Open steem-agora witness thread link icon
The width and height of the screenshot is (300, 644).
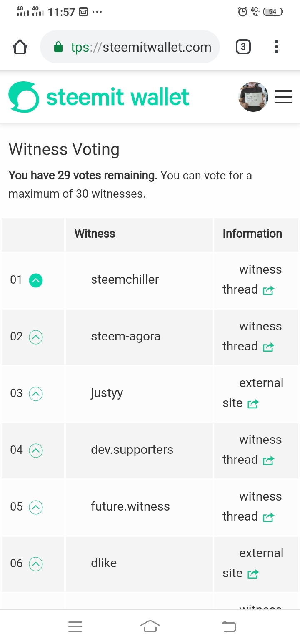coord(268,347)
